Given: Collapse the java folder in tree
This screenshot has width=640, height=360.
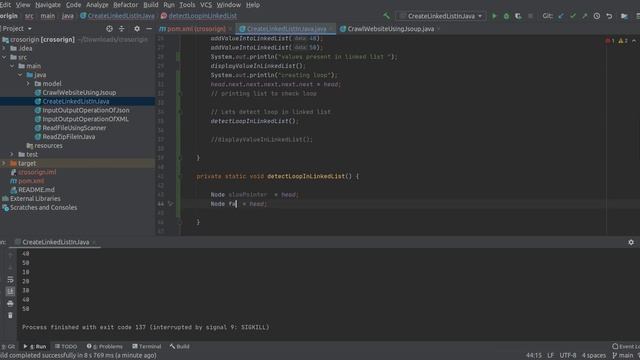Looking at the screenshot, I should [20, 75].
